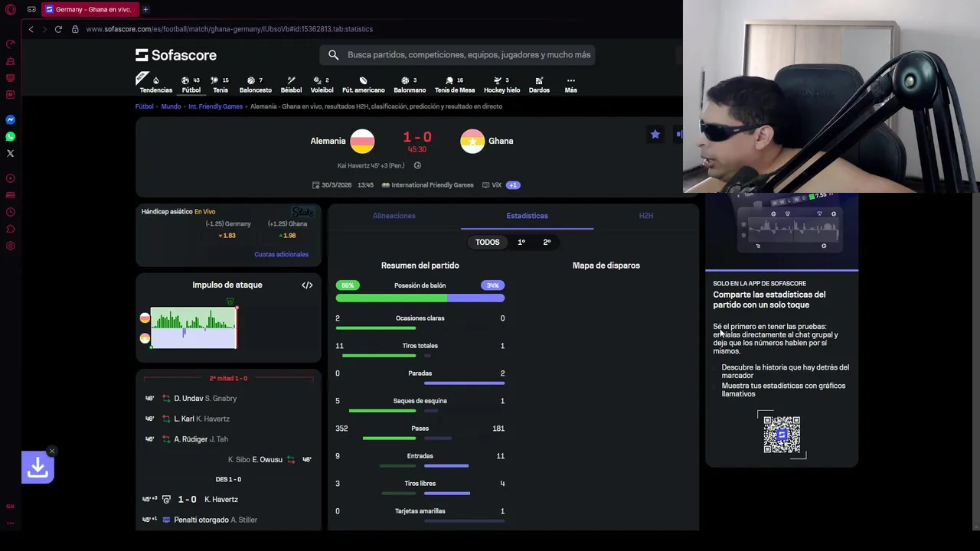
Task: Select the Béisbol sport category
Action: point(291,85)
